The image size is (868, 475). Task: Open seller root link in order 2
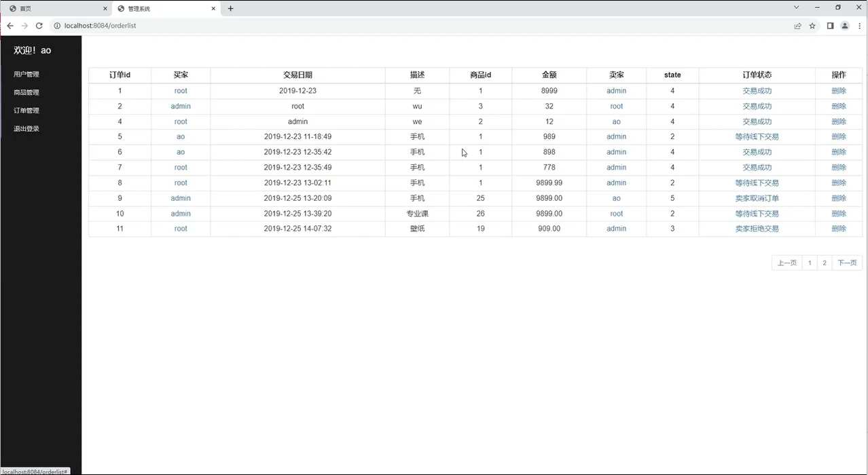617,107
